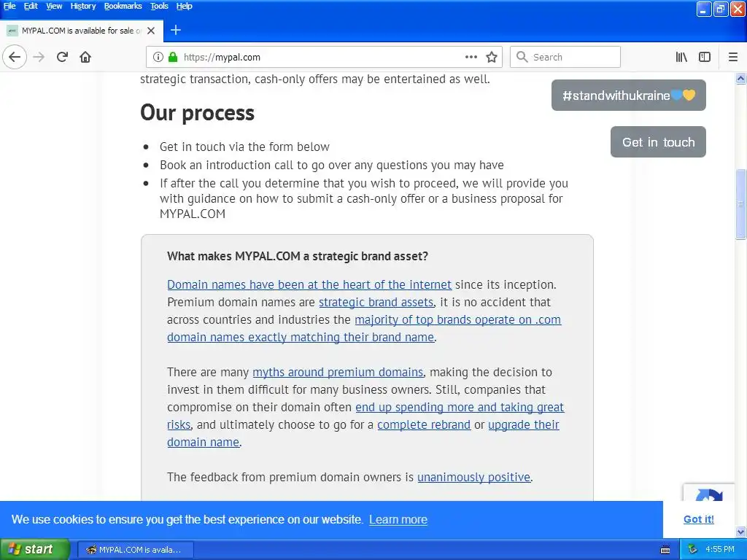Follow the unanimously positive link
Image resolution: width=747 pixels, height=560 pixels.
473,477
